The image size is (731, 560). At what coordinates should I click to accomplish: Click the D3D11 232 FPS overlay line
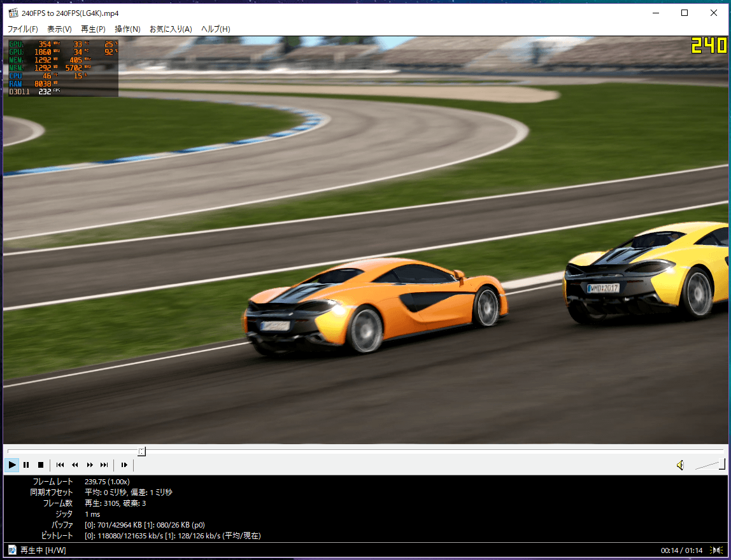(34, 92)
